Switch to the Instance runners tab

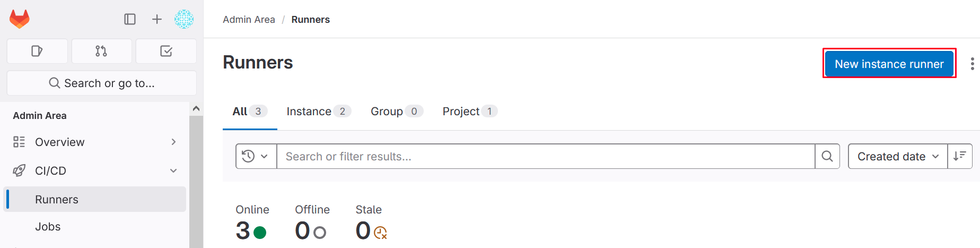(x=319, y=111)
